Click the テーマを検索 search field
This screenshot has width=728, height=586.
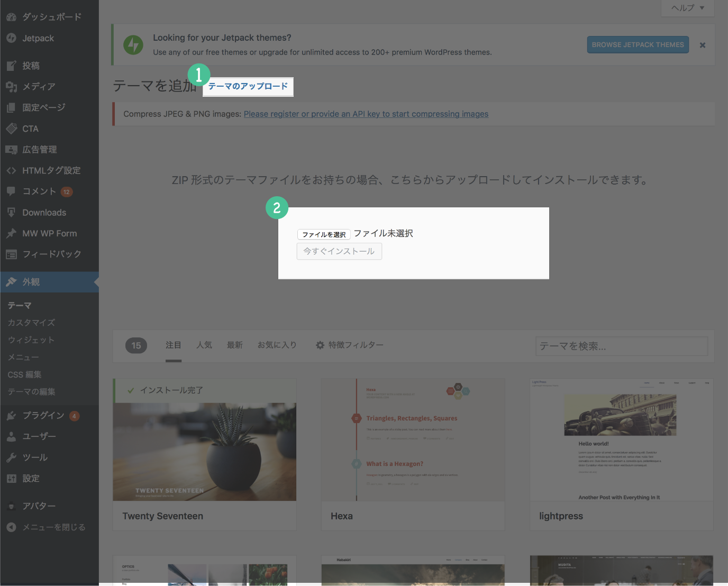[x=622, y=346]
